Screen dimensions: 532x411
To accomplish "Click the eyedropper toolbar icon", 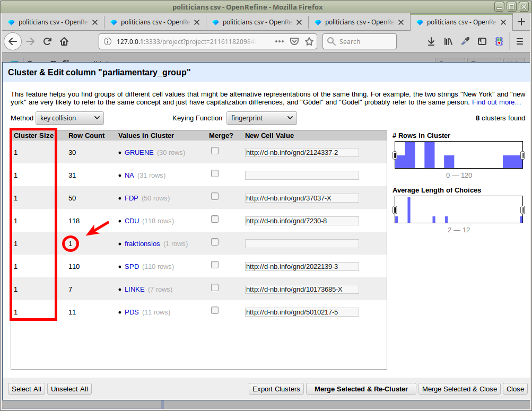I will (x=465, y=41).
